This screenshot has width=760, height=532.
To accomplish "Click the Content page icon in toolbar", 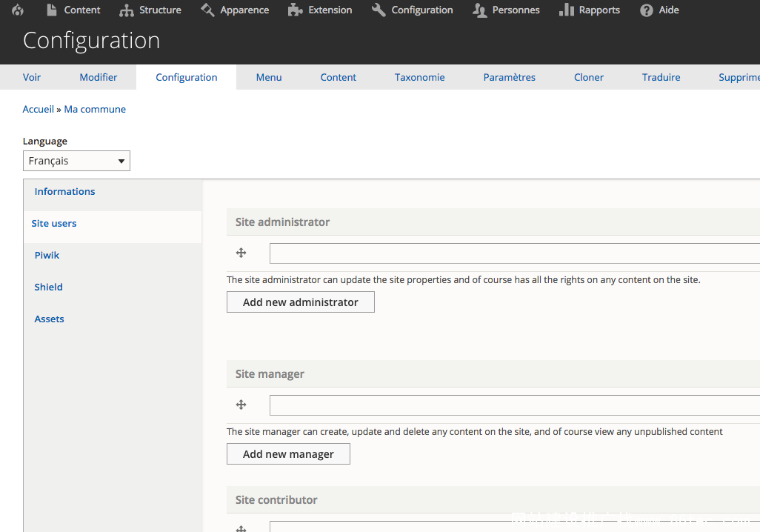I will pyautogui.click(x=52, y=10).
